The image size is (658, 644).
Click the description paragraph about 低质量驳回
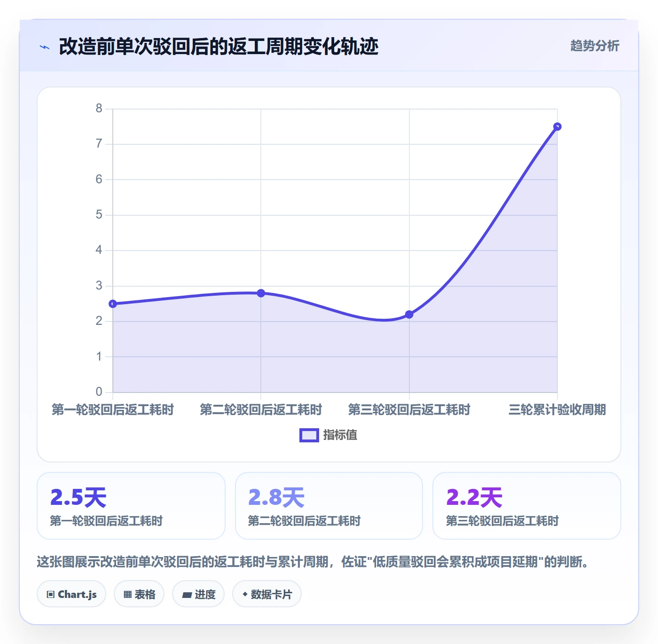point(313,562)
